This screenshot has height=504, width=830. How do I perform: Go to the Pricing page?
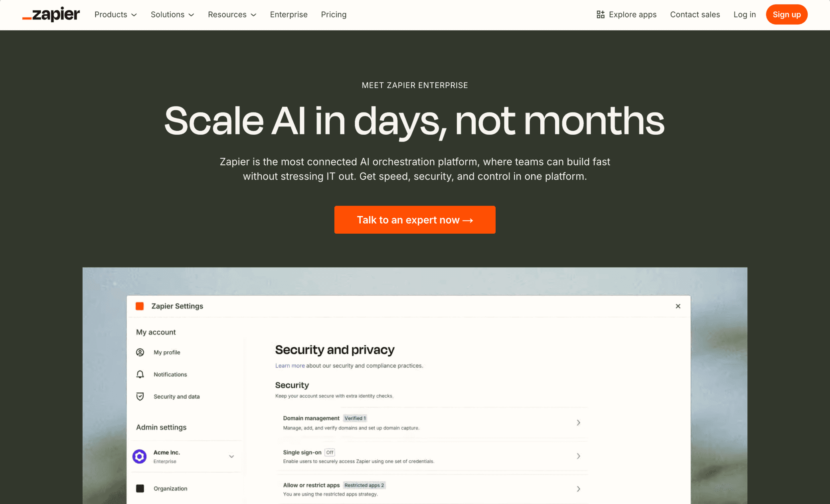pyautogui.click(x=334, y=14)
